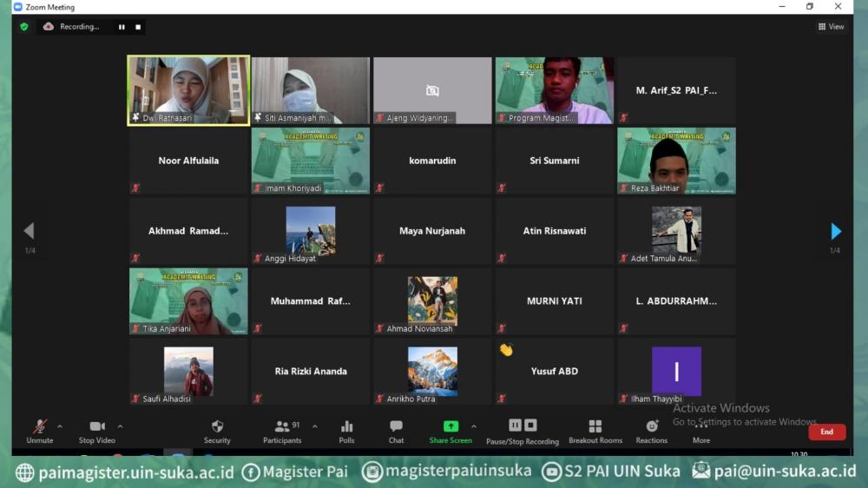
Task: Click the green Share Screen icon
Action: tap(450, 426)
